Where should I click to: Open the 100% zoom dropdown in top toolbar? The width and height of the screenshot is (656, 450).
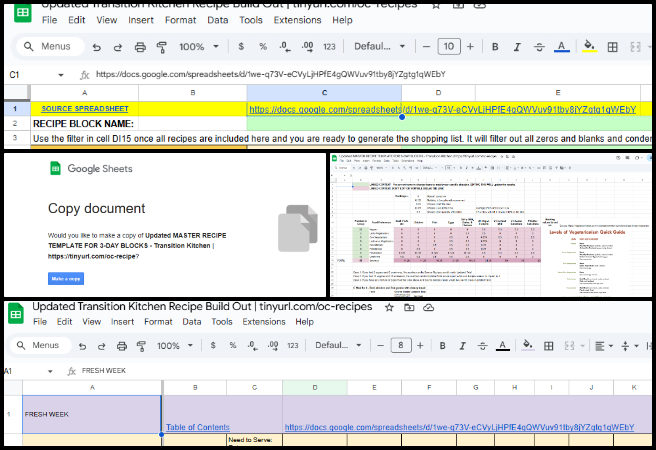[199, 46]
